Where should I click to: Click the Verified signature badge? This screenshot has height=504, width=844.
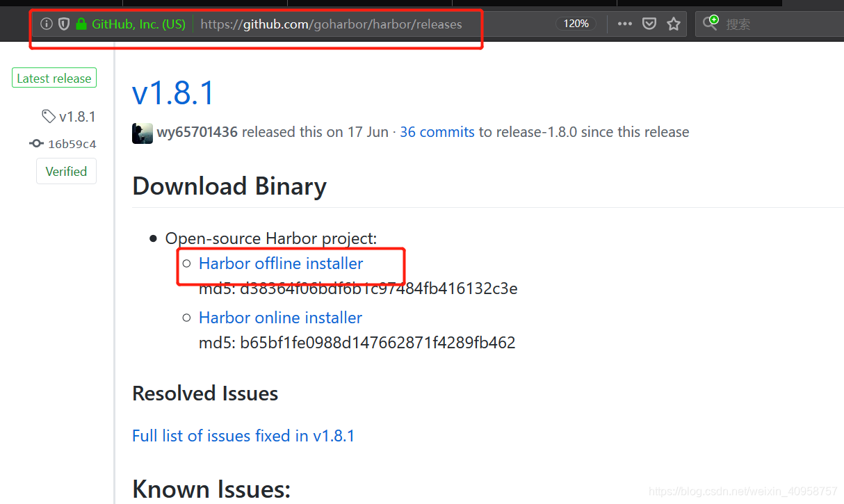pos(66,171)
